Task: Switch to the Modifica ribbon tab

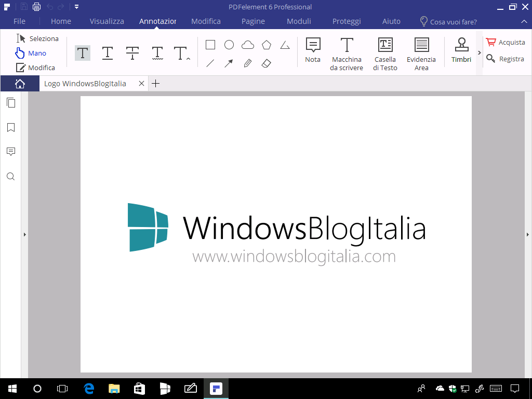Action: pyautogui.click(x=206, y=21)
